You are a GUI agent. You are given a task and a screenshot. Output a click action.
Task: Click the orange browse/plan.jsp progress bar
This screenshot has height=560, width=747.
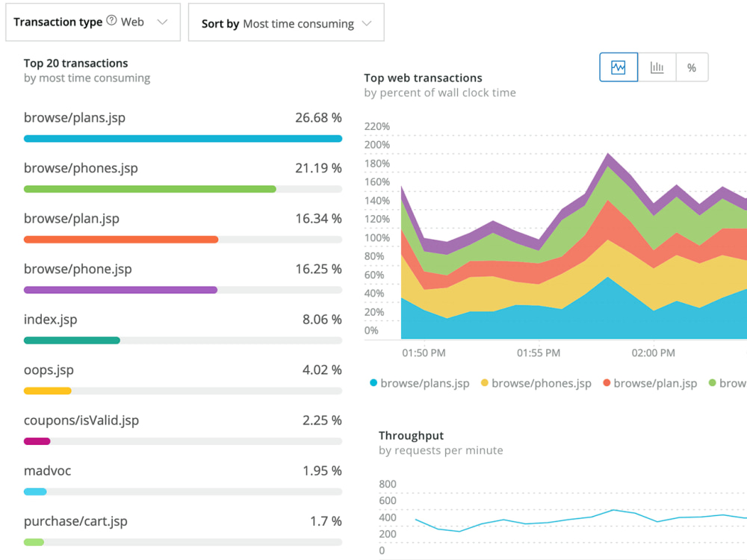(x=121, y=240)
